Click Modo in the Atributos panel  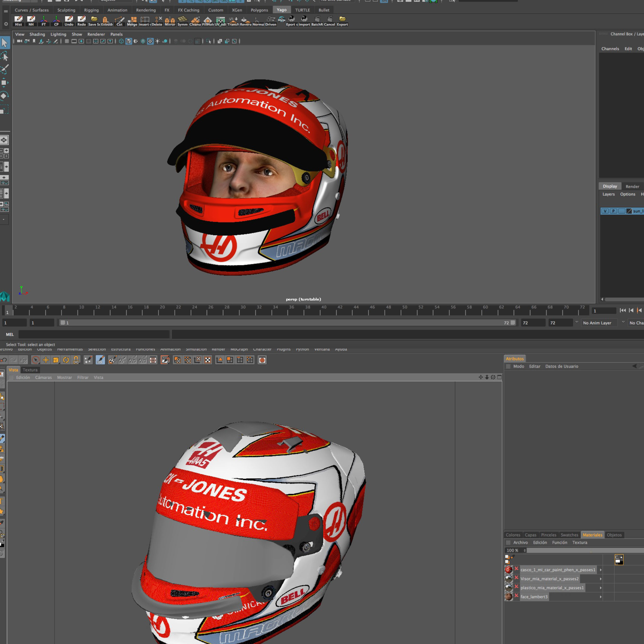pyautogui.click(x=518, y=366)
